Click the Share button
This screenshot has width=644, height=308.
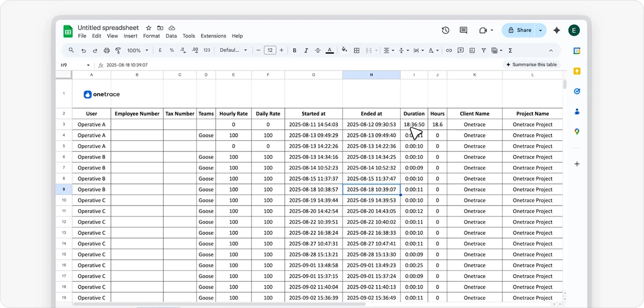[518, 30]
